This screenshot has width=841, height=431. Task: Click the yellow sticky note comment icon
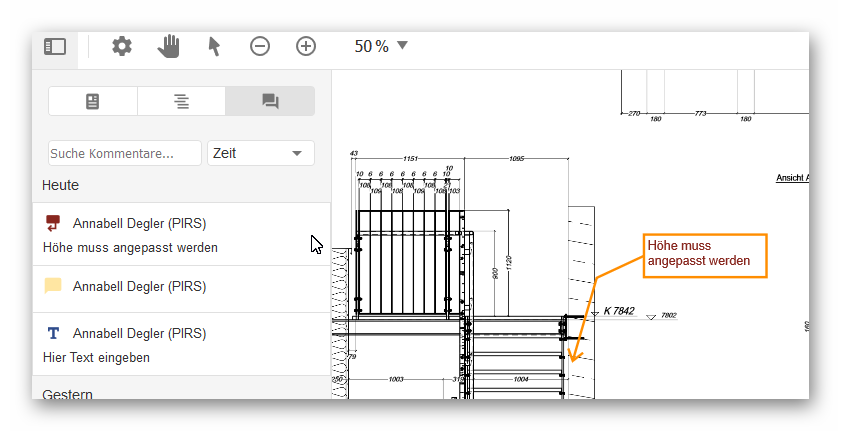[54, 286]
